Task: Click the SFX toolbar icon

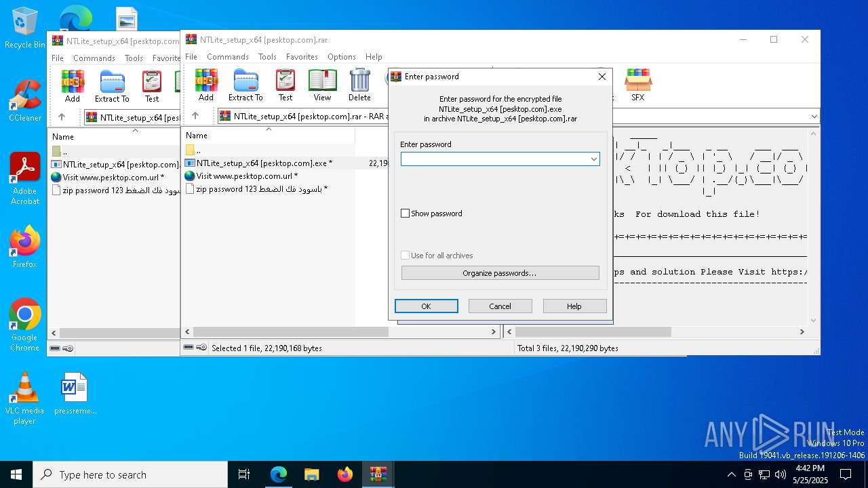Action: coord(638,85)
